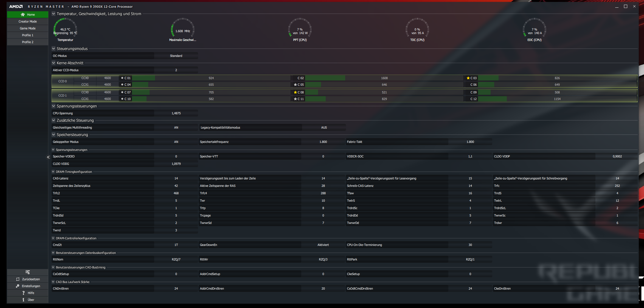The width and height of the screenshot is (644, 308).
Task: Open Einstellungen gear icon
Action: (x=18, y=286)
